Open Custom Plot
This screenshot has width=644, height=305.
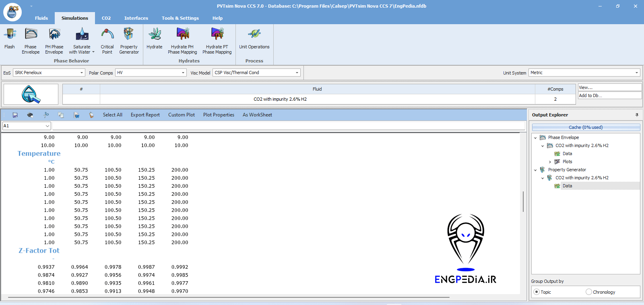pos(182,115)
